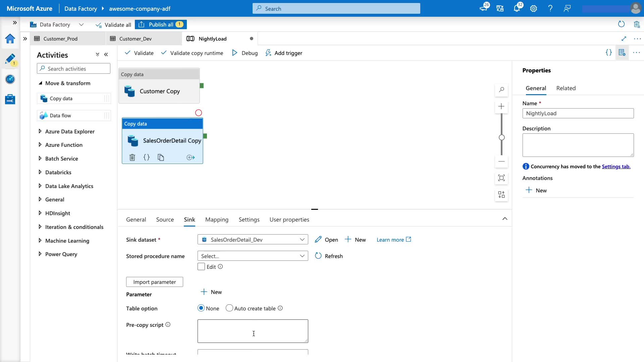The image size is (644, 362).
Task: Click the add output arrow on activity
Action: [191, 158]
